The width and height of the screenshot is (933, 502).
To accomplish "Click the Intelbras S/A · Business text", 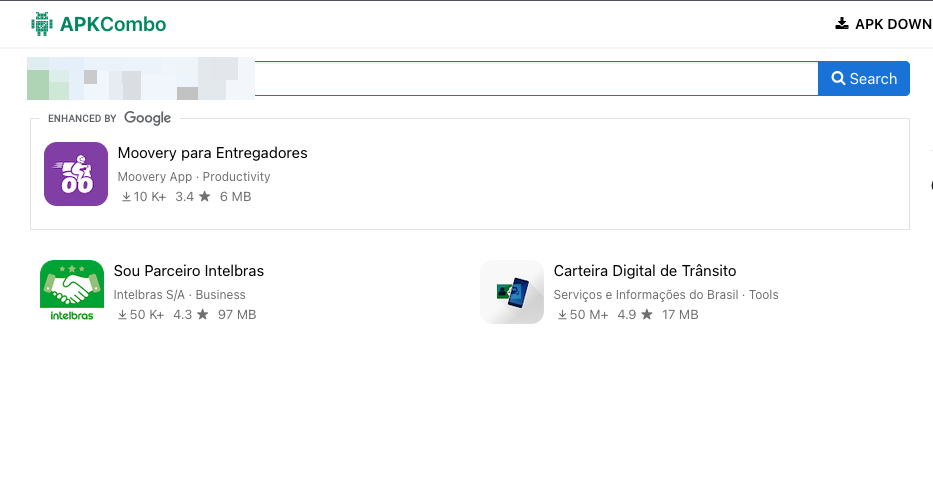I will click(x=180, y=294).
